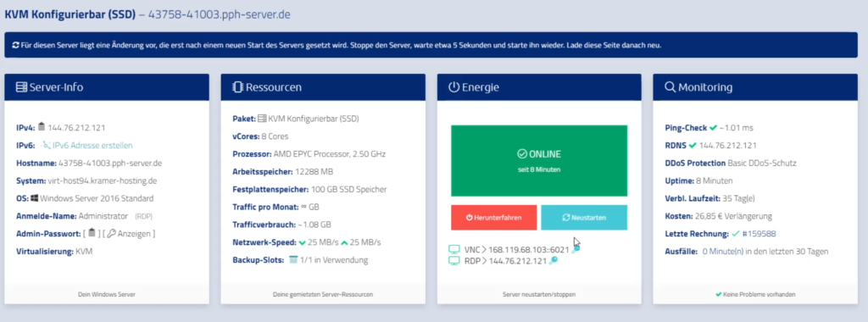The image size is (868, 322).
Task: Click the Administrator login name
Action: [103, 216]
